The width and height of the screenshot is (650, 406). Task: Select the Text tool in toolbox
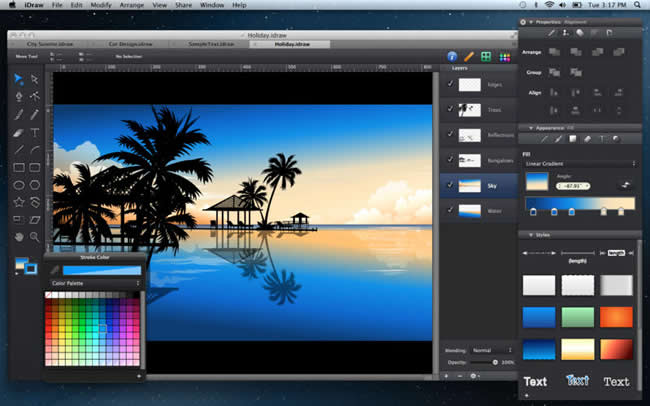(35, 132)
